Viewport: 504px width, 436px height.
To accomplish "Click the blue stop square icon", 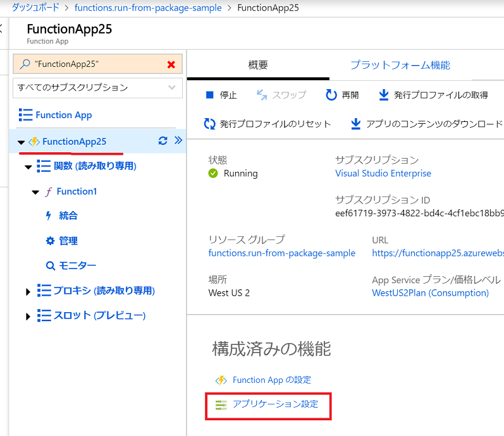I will (x=209, y=95).
